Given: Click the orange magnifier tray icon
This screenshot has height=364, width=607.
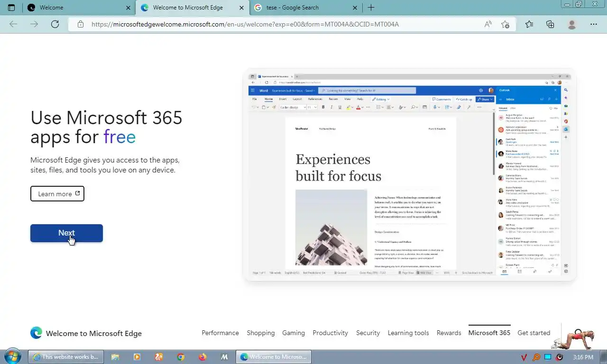Looking at the screenshot, I should (x=536, y=357).
